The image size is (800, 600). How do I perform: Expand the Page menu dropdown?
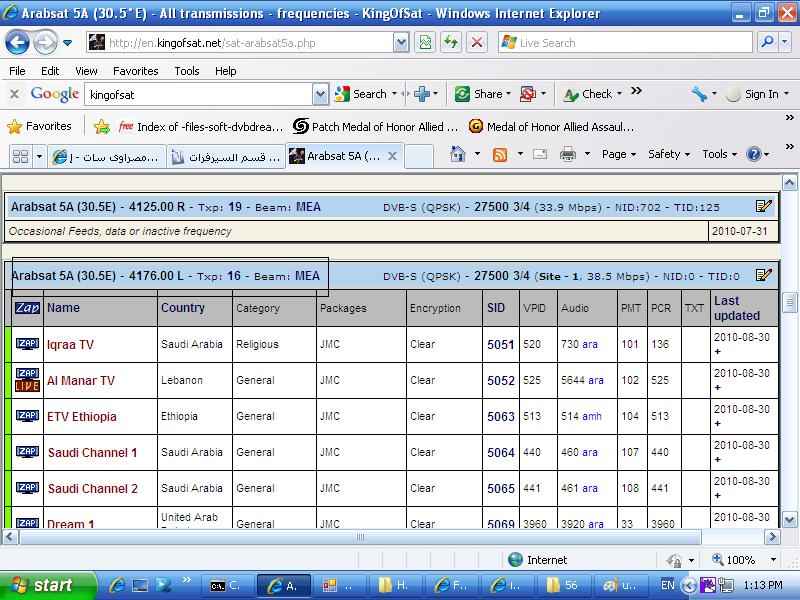619,155
